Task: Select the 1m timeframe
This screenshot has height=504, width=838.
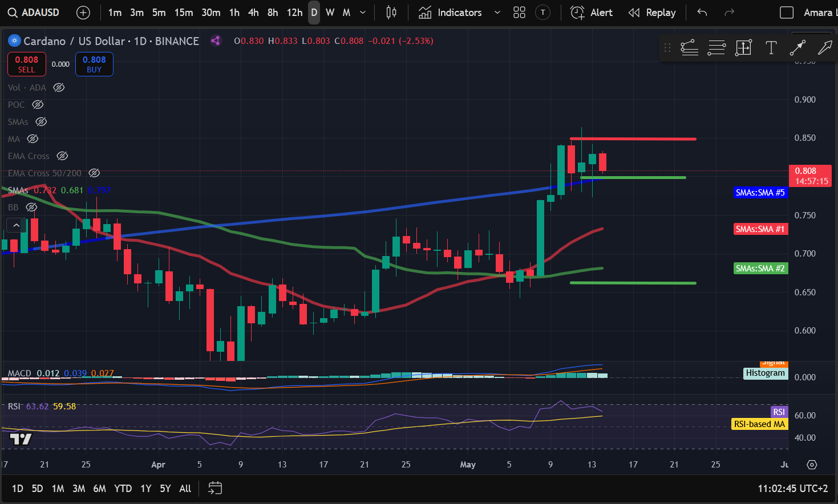Action: point(115,13)
